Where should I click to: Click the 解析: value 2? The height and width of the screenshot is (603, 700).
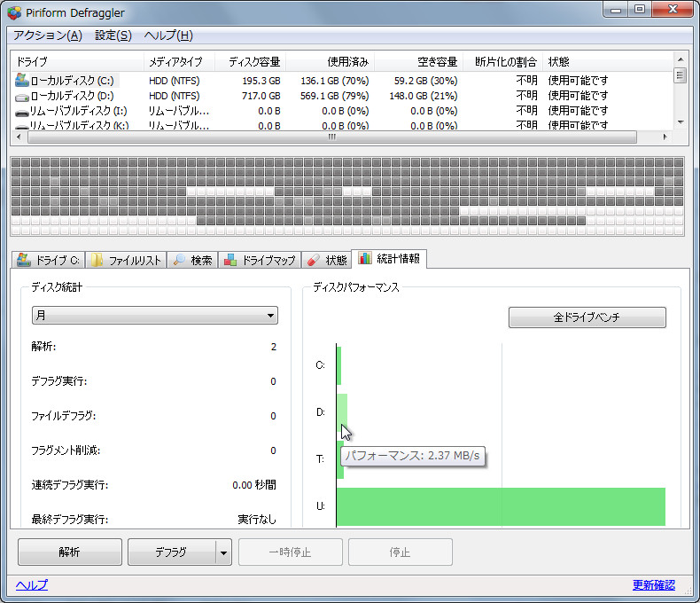point(273,347)
